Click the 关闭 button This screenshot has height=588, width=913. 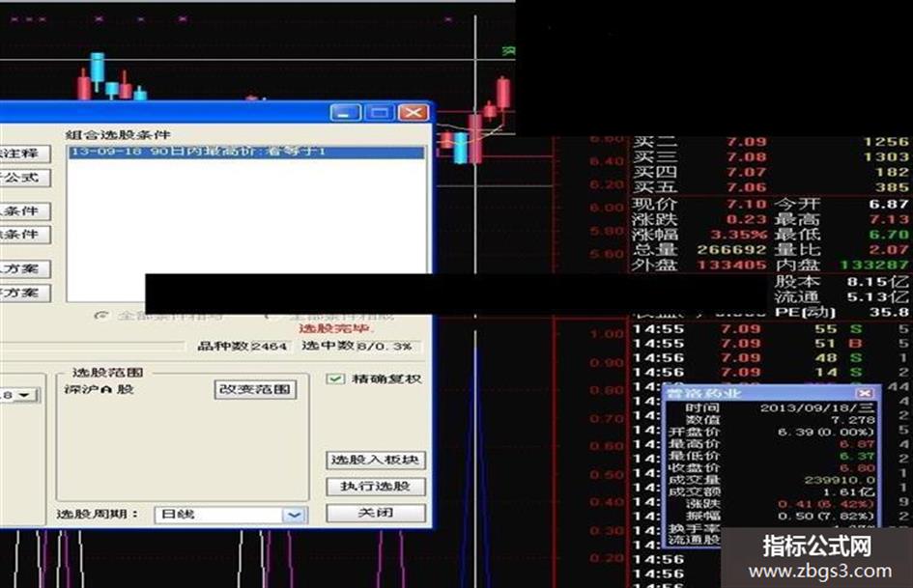pos(376,513)
